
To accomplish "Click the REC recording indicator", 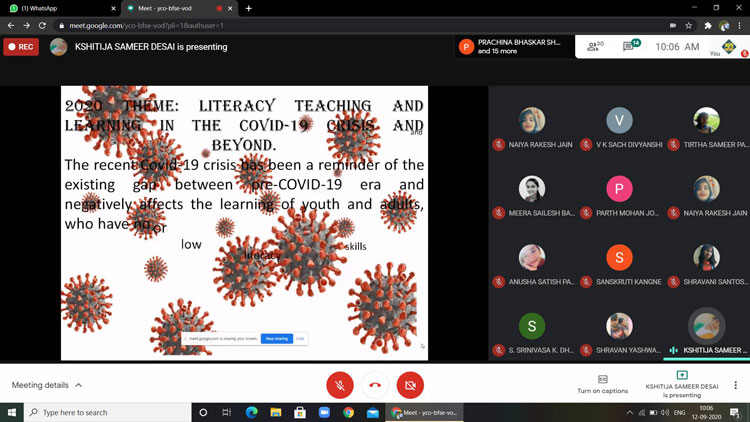I will pos(21,46).
